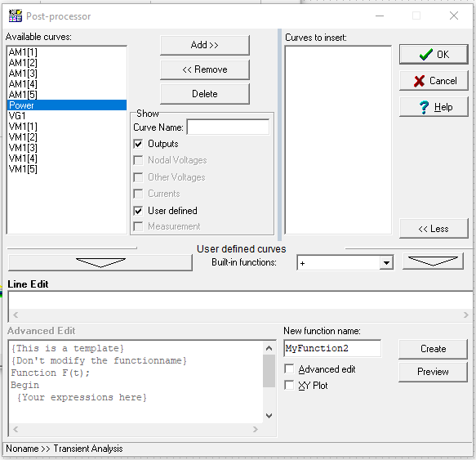Close the Post-processor window
476x460 pixels.
pos(454,16)
